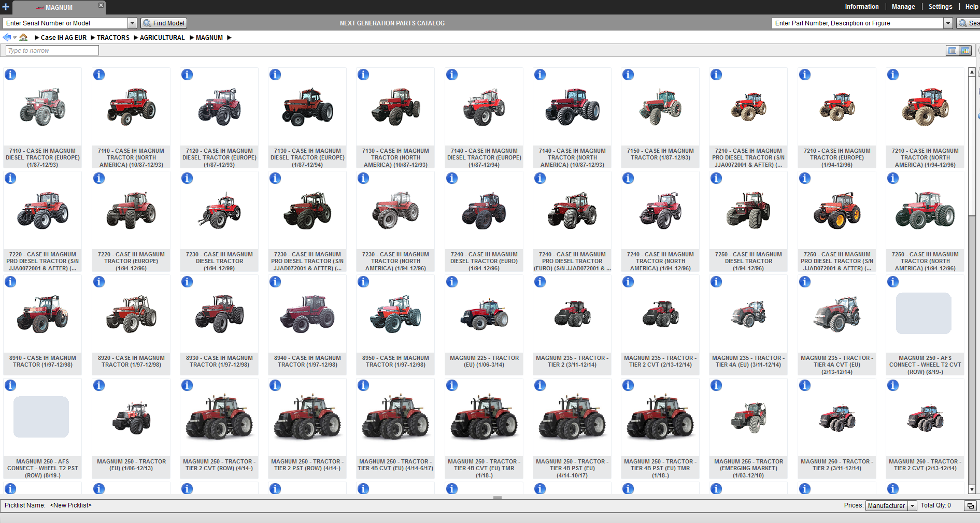
Task: Navigate to MAGNUM breadcrumb
Action: coord(209,38)
